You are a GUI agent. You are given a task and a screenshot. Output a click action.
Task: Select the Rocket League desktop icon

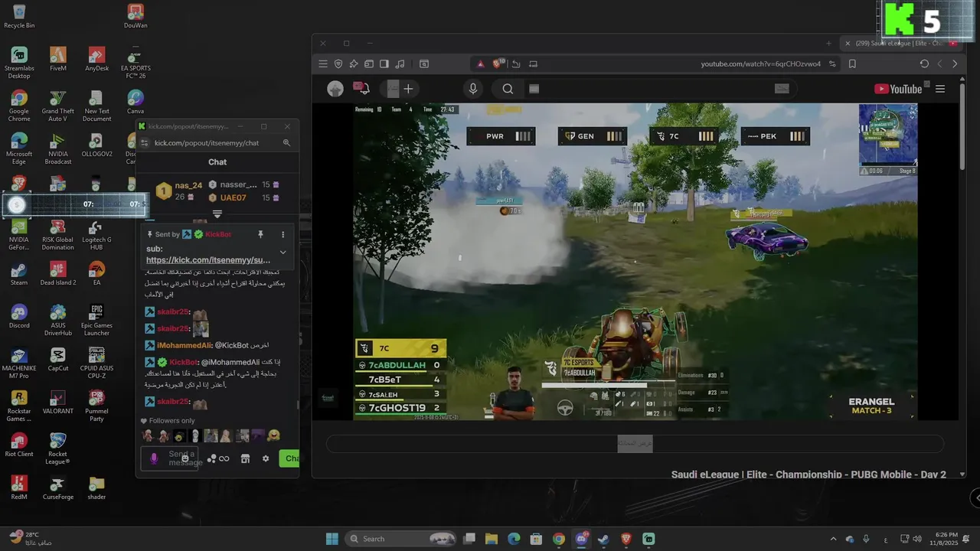point(58,449)
